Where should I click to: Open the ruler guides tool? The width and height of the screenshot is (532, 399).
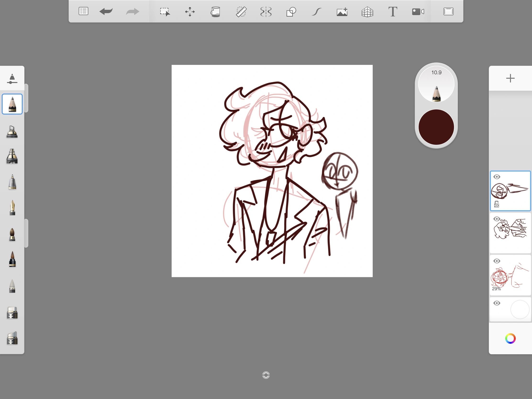coord(241,11)
